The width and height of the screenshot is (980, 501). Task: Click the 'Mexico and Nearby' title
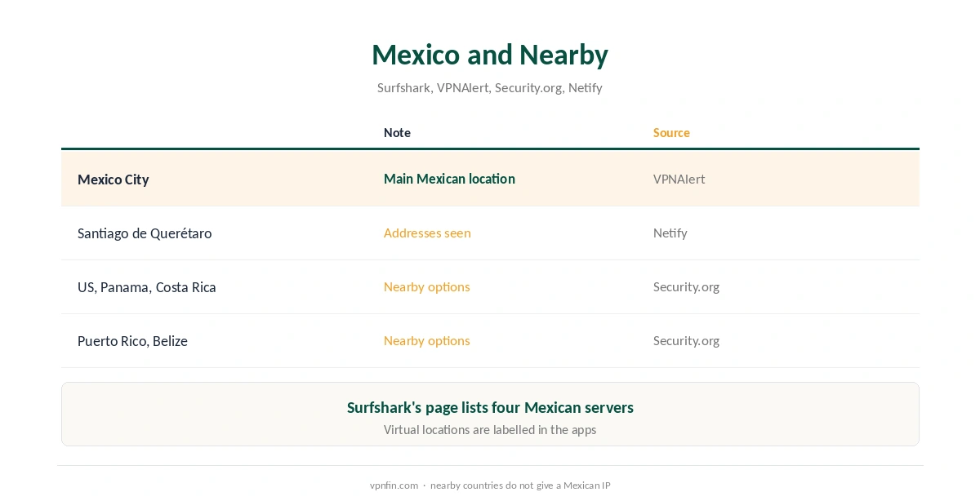490,55
